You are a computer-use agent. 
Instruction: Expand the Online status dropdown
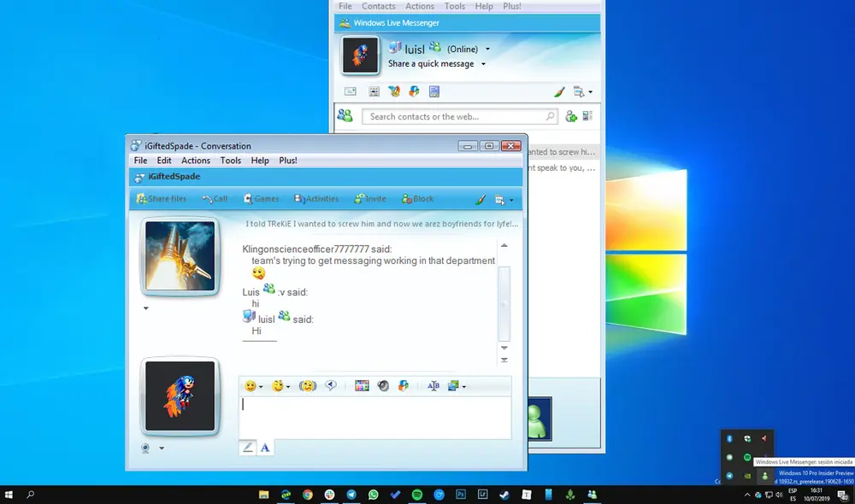click(x=487, y=50)
